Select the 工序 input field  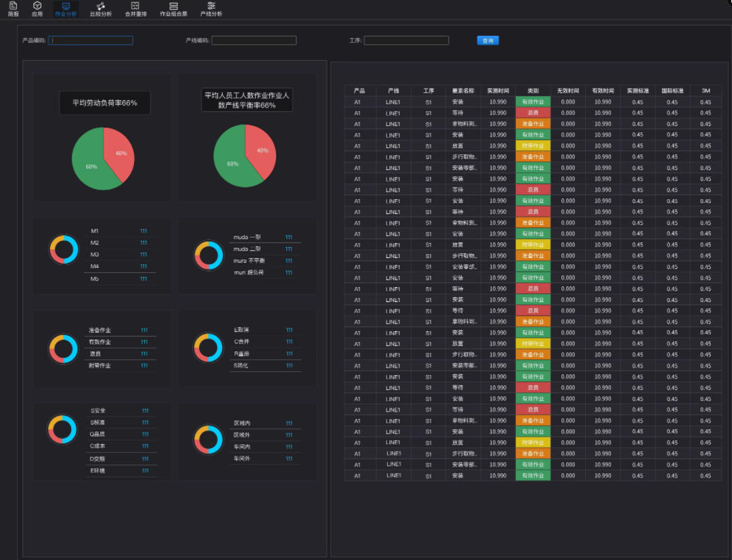tap(406, 41)
